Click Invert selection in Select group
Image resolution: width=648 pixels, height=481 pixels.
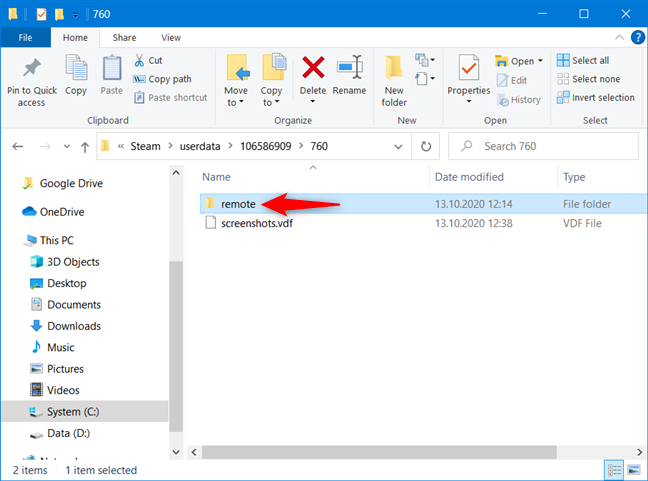coord(595,97)
